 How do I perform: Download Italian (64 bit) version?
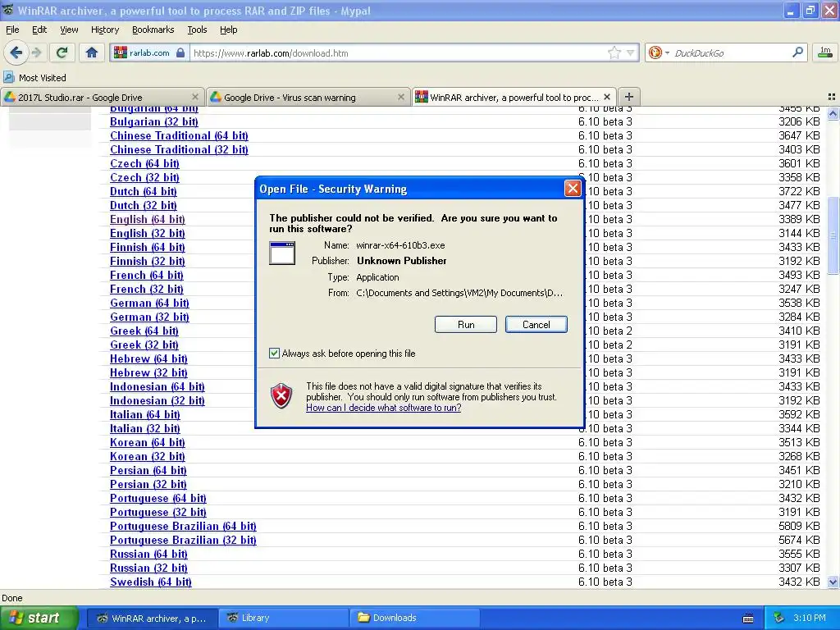pos(144,414)
